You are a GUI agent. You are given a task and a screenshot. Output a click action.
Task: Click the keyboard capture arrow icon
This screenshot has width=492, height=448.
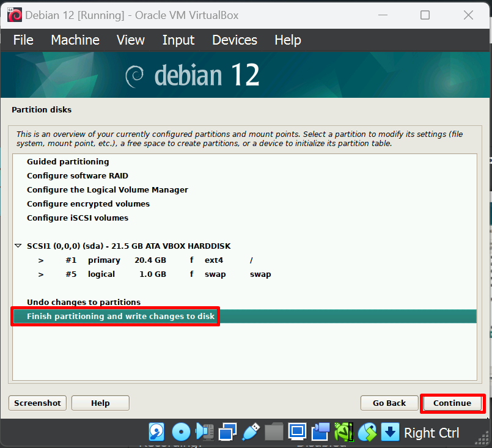pos(390,432)
